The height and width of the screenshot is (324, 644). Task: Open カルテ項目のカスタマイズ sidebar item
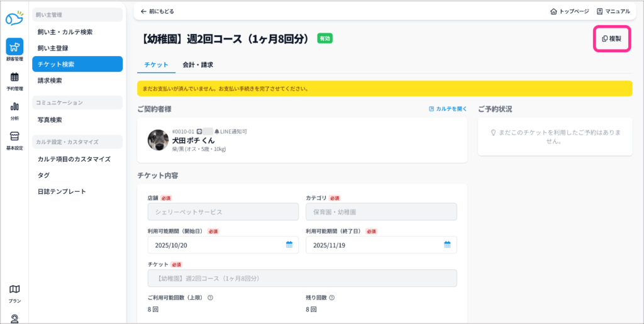[x=74, y=159]
